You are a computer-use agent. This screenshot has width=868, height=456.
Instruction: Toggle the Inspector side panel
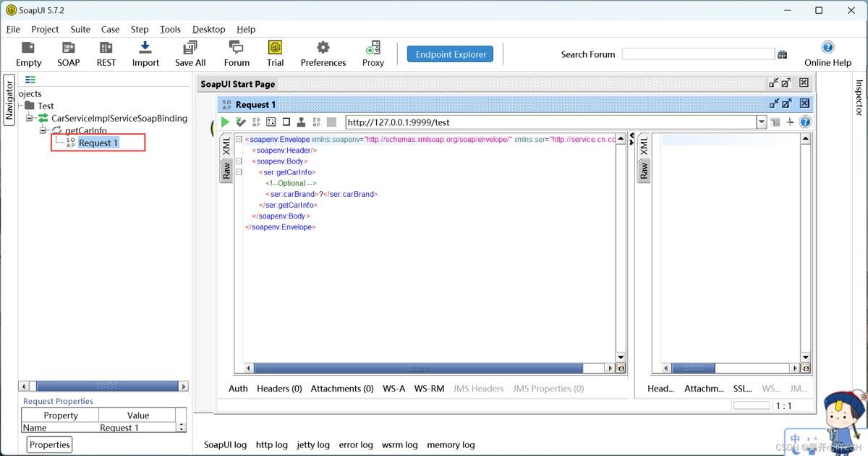tap(859, 97)
